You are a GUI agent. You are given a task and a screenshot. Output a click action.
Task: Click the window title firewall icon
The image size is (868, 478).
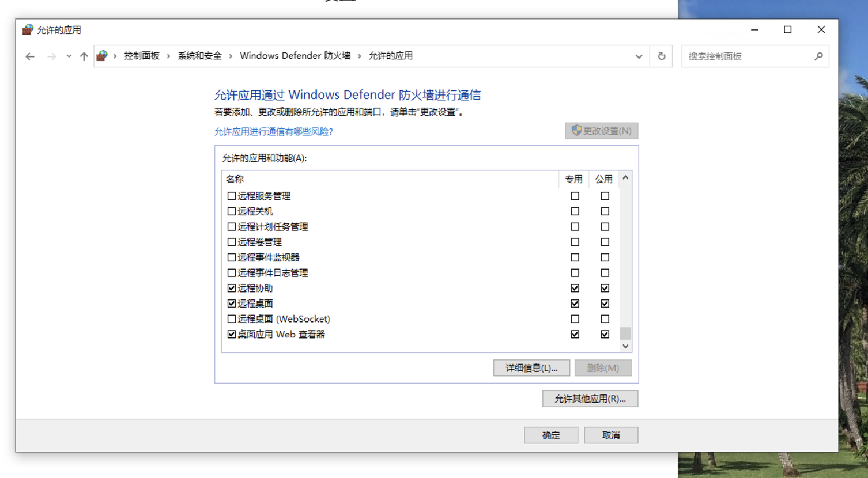pyautogui.click(x=28, y=29)
